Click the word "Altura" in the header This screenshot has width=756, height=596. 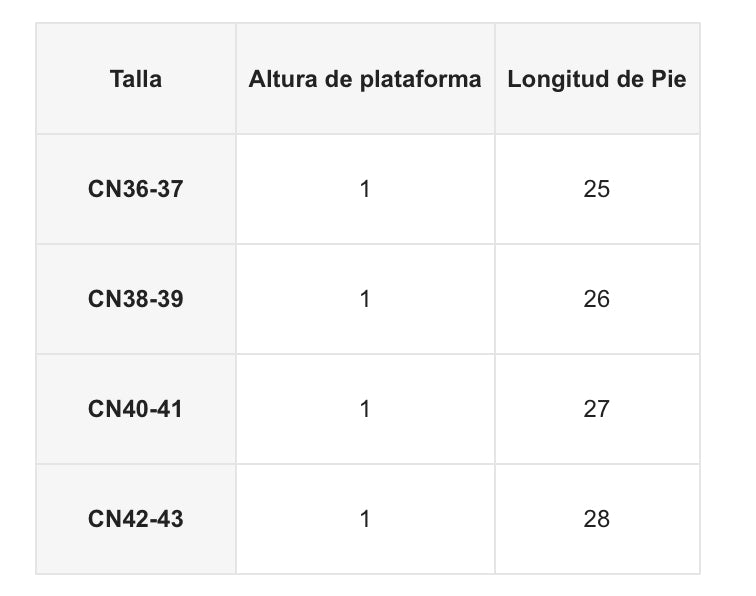[283, 79]
